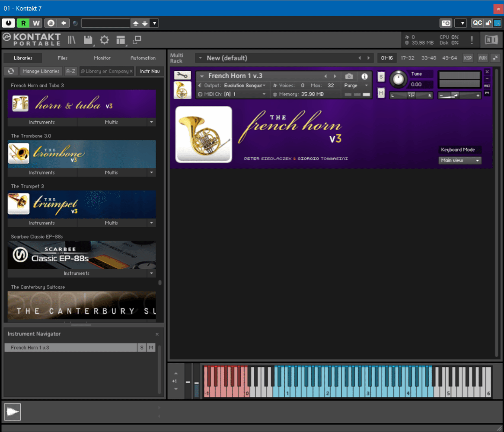Expand The Trombone library options arrow
The image size is (504, 432).
click(151, 172)
